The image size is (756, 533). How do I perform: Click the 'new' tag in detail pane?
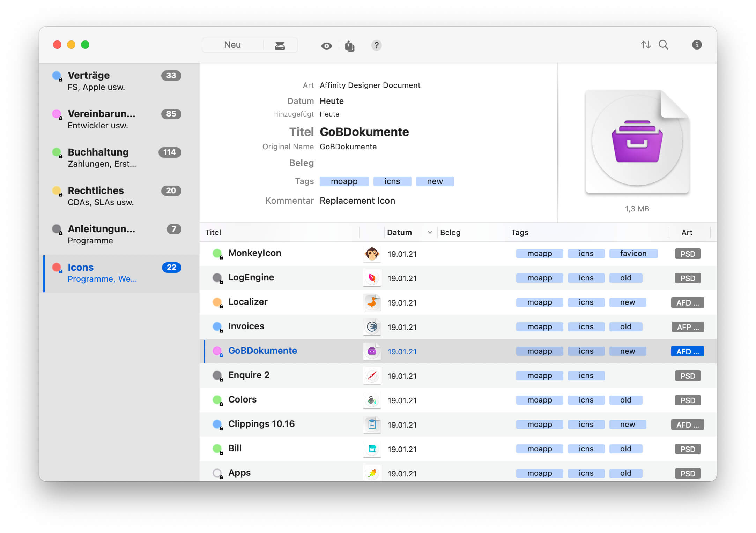coord(435,181)
